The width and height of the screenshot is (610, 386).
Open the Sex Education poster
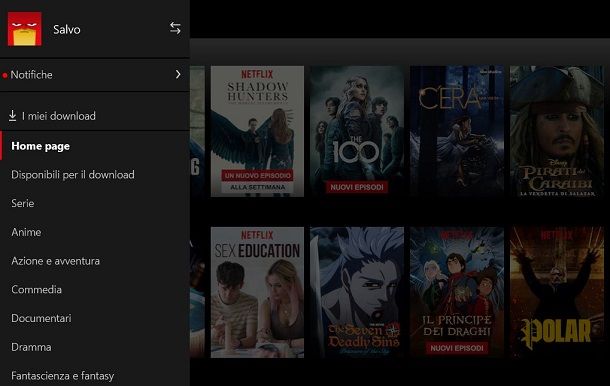tap(257, 292)
